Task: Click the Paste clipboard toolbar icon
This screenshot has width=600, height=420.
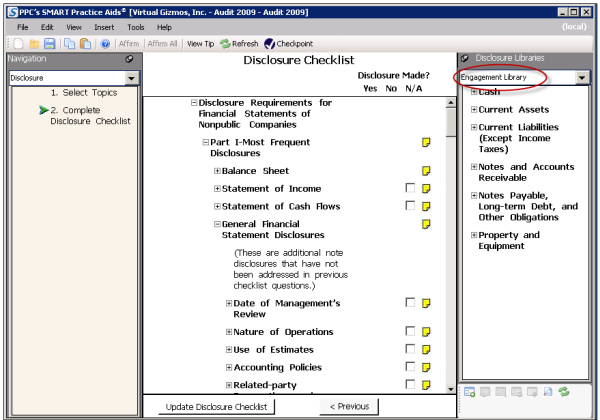Action: [87, 42]
